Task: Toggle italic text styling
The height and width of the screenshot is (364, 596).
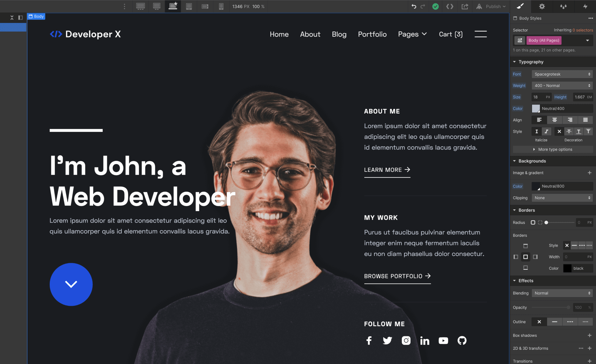Action: [x=546, y=131]
